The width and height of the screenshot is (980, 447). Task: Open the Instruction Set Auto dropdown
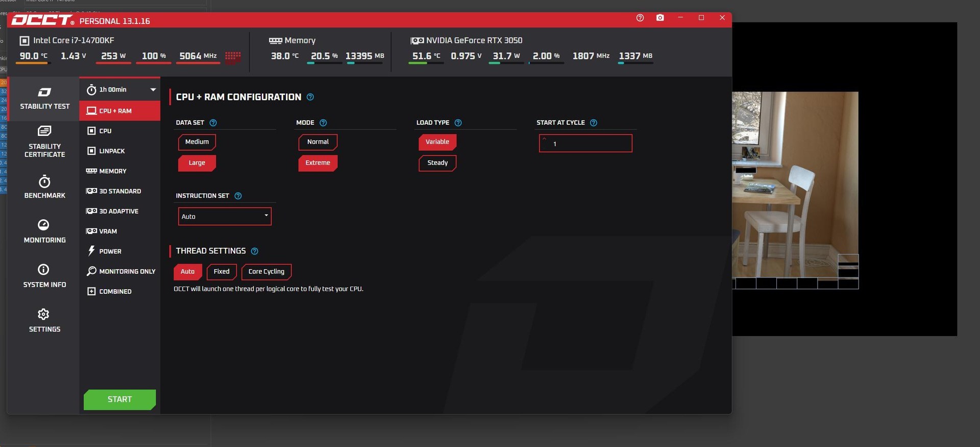tap(225, 216)
